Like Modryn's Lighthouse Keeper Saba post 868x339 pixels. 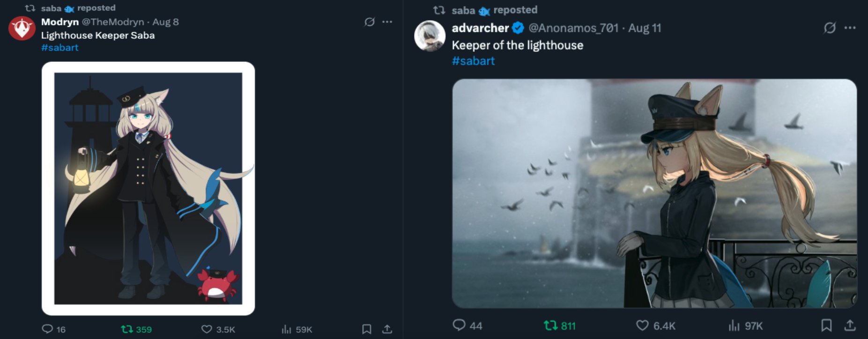207,329
